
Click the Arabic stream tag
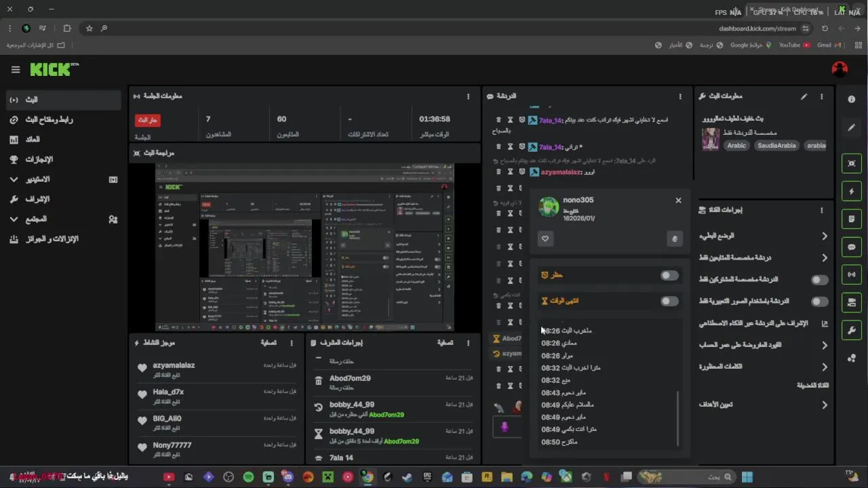(x=736, y=145)
